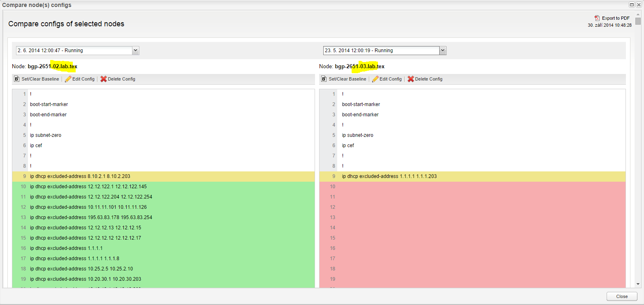Select the highlighted dhcp excluded-address line 9

click(x=80, y=176)
